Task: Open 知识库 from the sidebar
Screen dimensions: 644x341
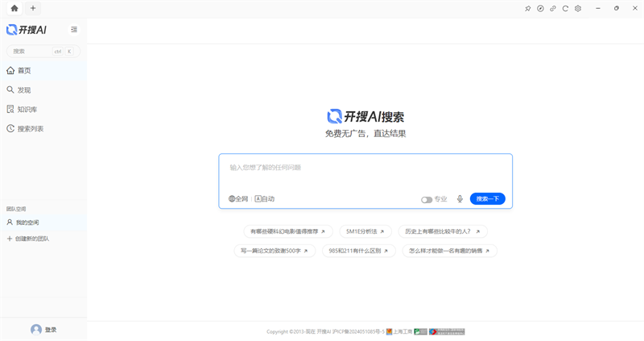Action: (27, 110)
